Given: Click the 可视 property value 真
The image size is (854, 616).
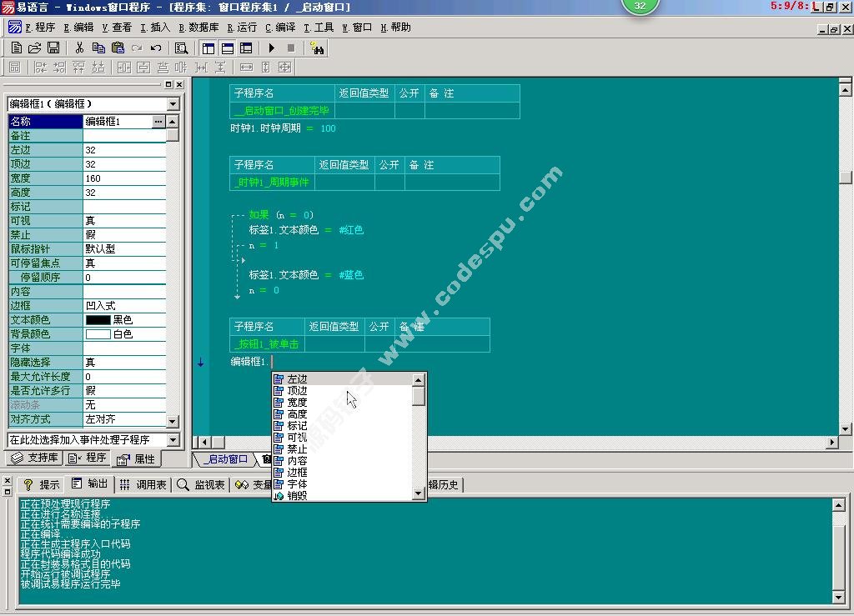Looking at the screenshot, I should pyautogui.click(x=125, y=221).
